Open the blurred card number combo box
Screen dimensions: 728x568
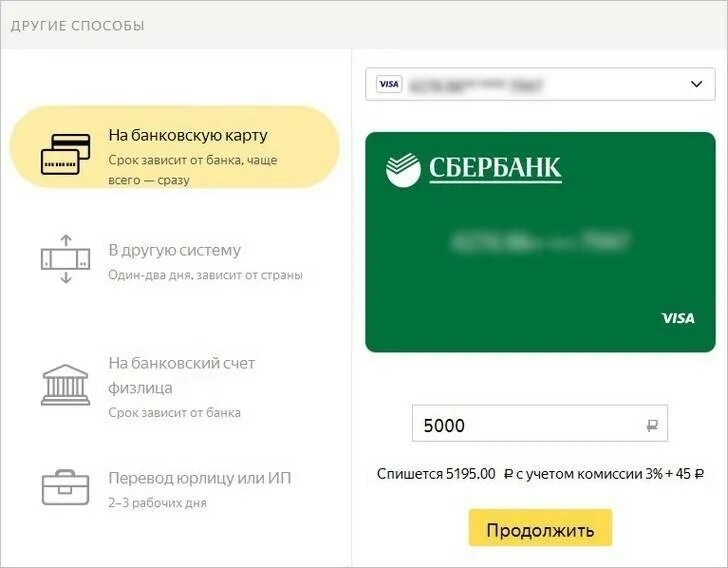point(540,84)
